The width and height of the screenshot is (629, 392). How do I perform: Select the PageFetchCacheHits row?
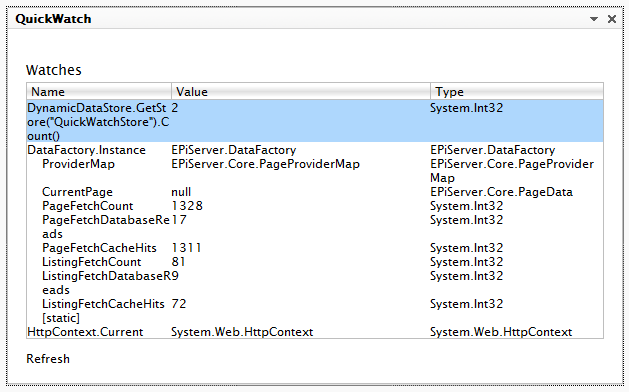pos(315,248)
